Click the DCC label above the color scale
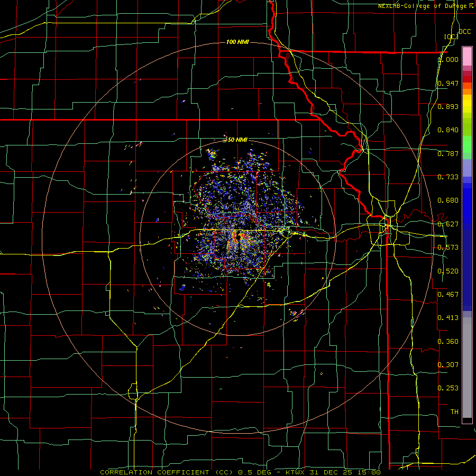476x476 pixels. coord(465,32)
